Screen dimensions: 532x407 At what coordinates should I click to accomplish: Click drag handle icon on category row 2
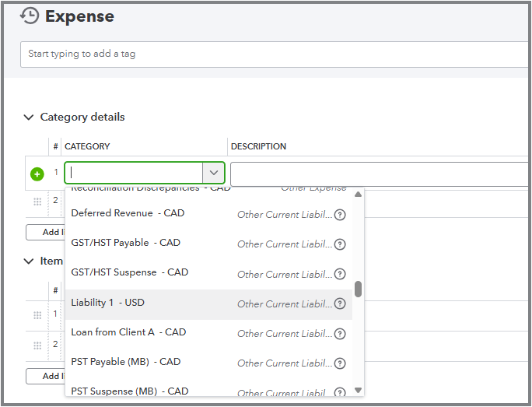(37, 201)
